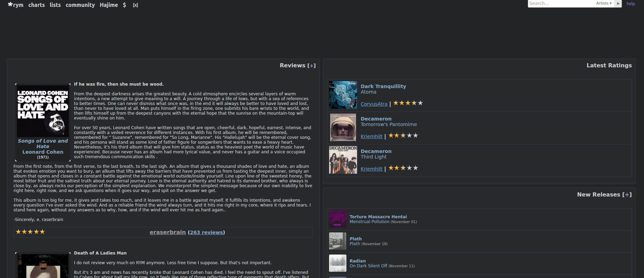Open On Dark Silent Off cover thumbnail
The image size is (644, 278).
click(338, 263)
